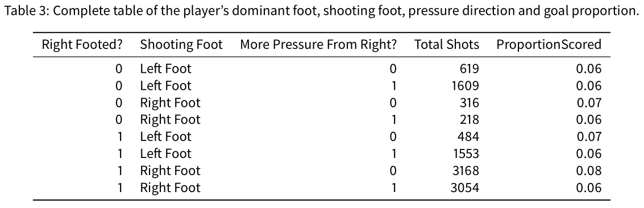Click 'Right Foot' in the 218-shots row
Image resolution: width=644 pixels, height=208 pixels.
pyautogui.click(x=171, y=120)
